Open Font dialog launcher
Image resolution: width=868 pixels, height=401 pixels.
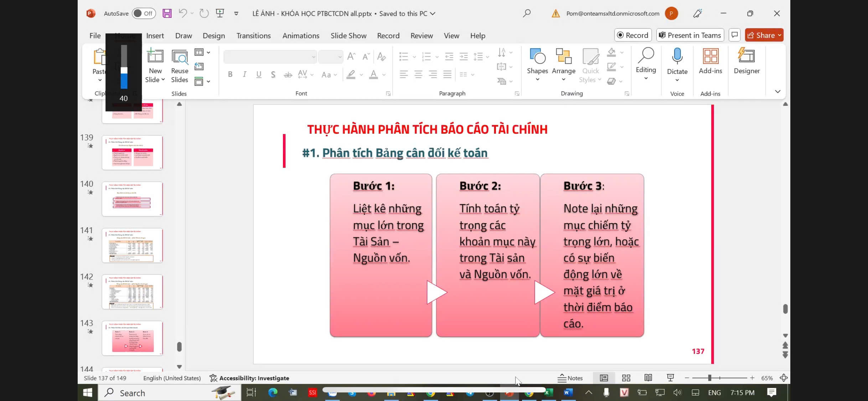(388, 93)
